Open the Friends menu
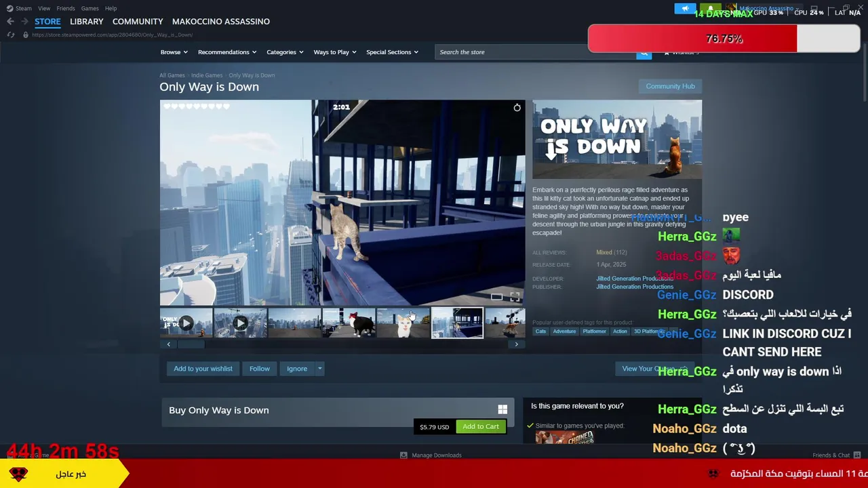The height and width of the screenshot is (488, 868). (x=66, y=8)
